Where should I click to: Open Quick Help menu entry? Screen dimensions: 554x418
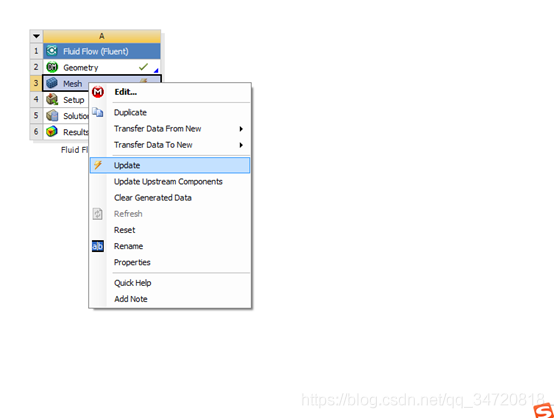pos(170,283)
